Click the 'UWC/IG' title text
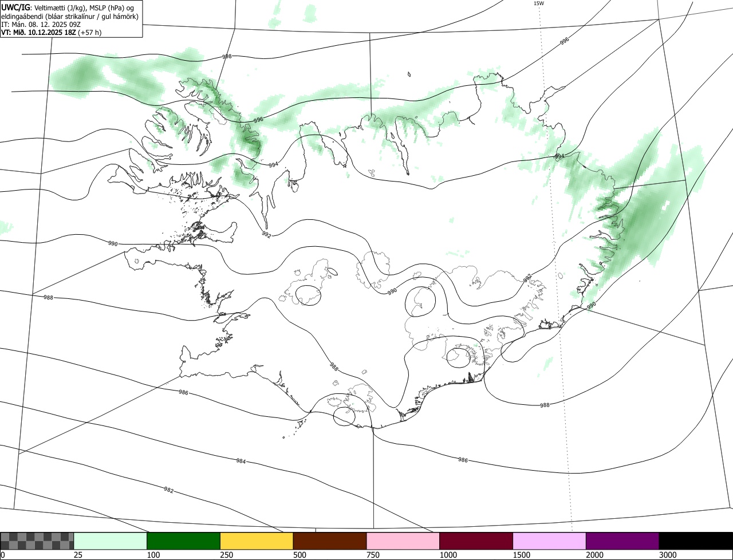 [16, 7]
